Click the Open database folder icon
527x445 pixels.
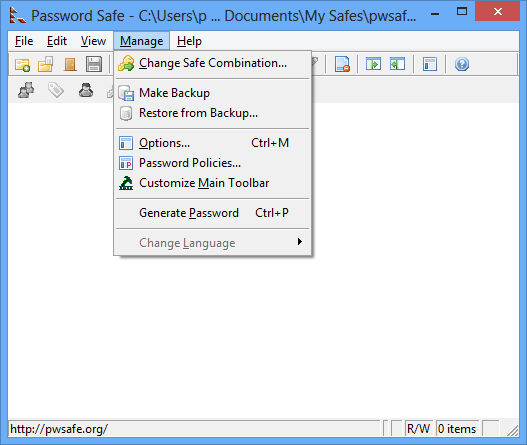click(46, 64)
